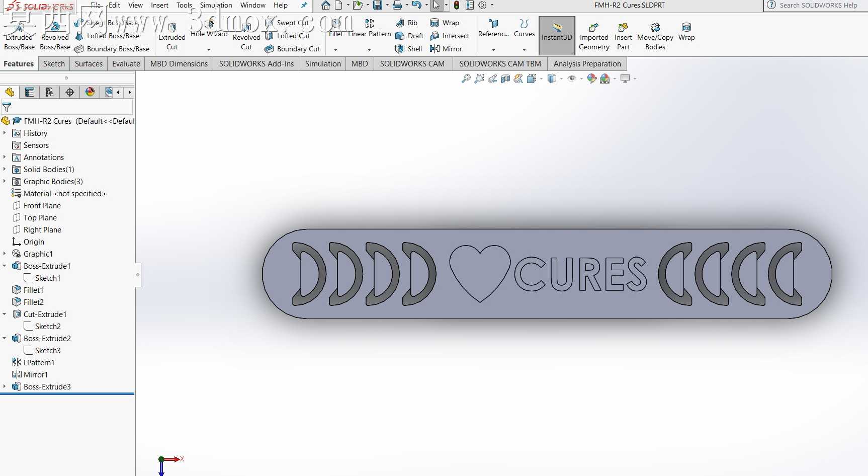Viewport: 868px width, 476px height.
Task: Switch to the SOLIDWORKS CAM tab
Action: (412, 64)
